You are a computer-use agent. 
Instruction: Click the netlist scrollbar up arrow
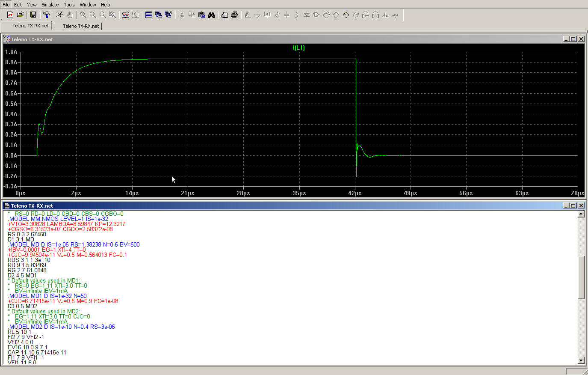tap(581, 214)
